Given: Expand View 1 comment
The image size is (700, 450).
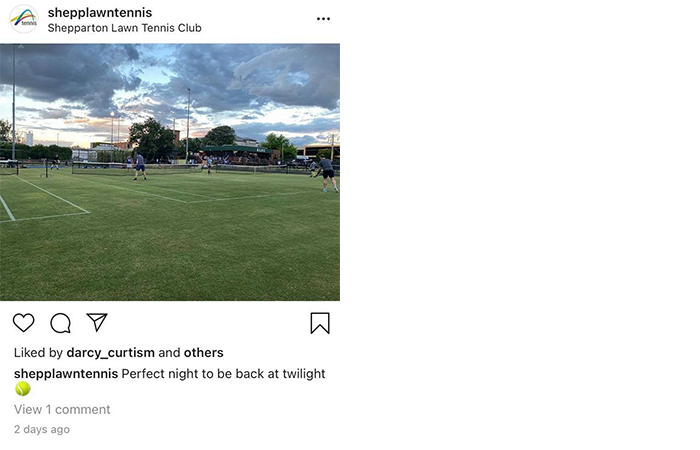Looking at the screenshot, I should point(62,410).
